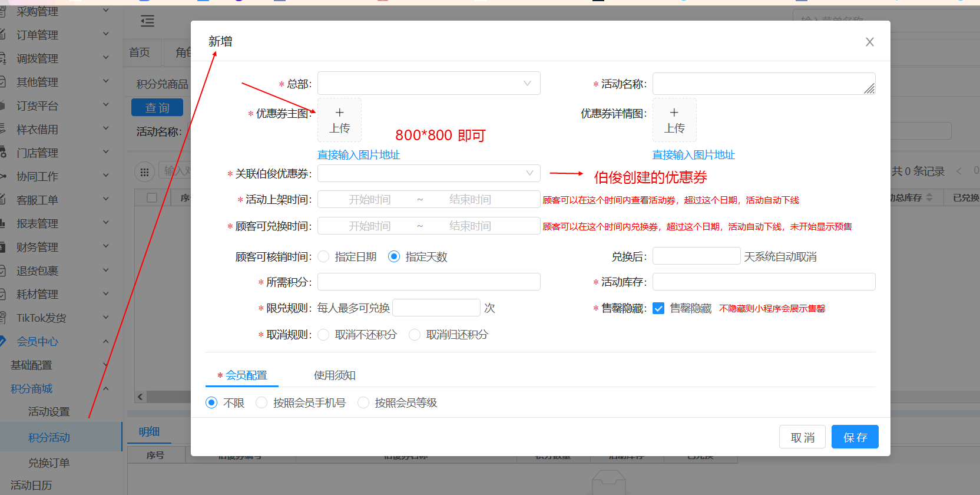Click the 所需积分 input field
980x495 pixels.
tap(428, 282)
